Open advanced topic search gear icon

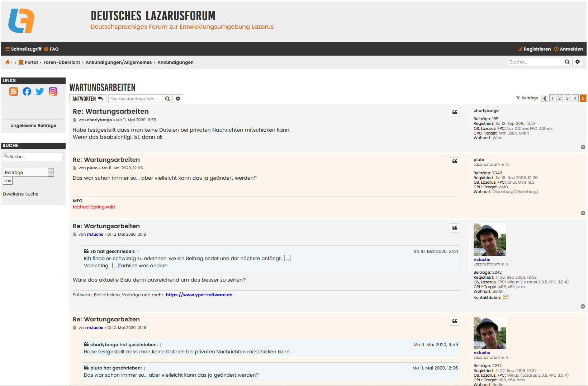tap(178, 99)
